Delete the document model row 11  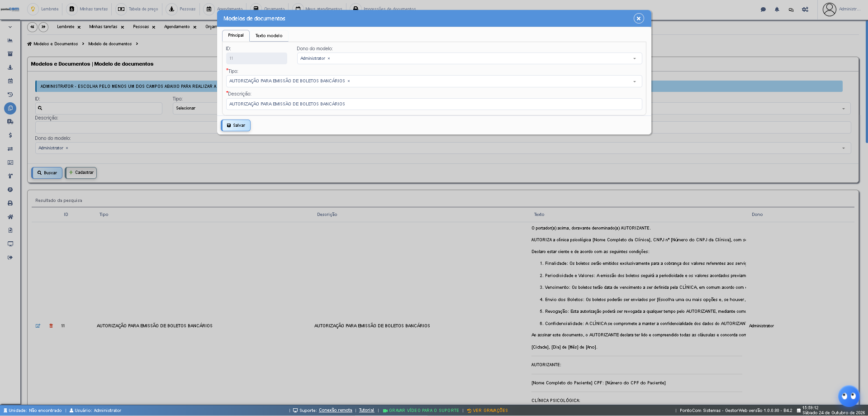[x=51, y=326]
